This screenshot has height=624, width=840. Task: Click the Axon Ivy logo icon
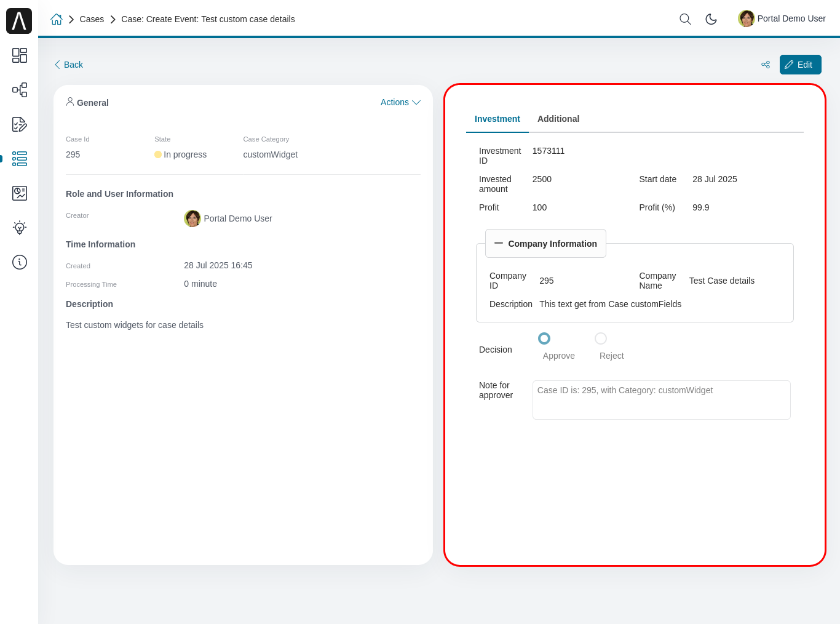coord(19,21)
